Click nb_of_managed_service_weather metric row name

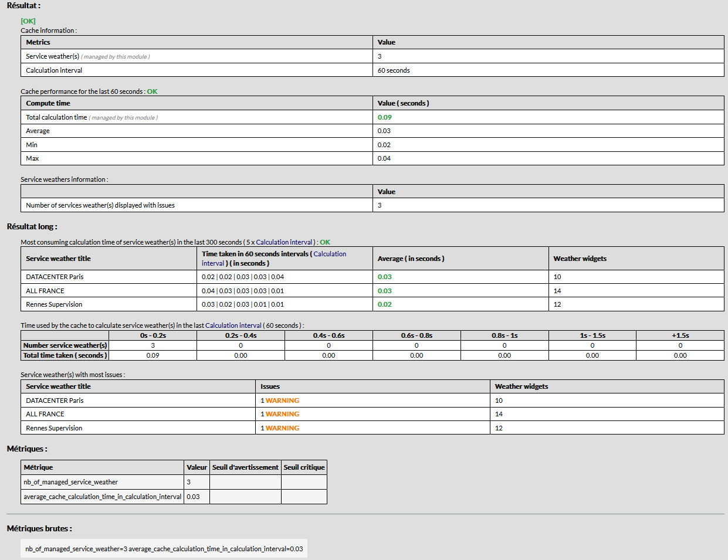pyautogui.click(x=70, y=482)
